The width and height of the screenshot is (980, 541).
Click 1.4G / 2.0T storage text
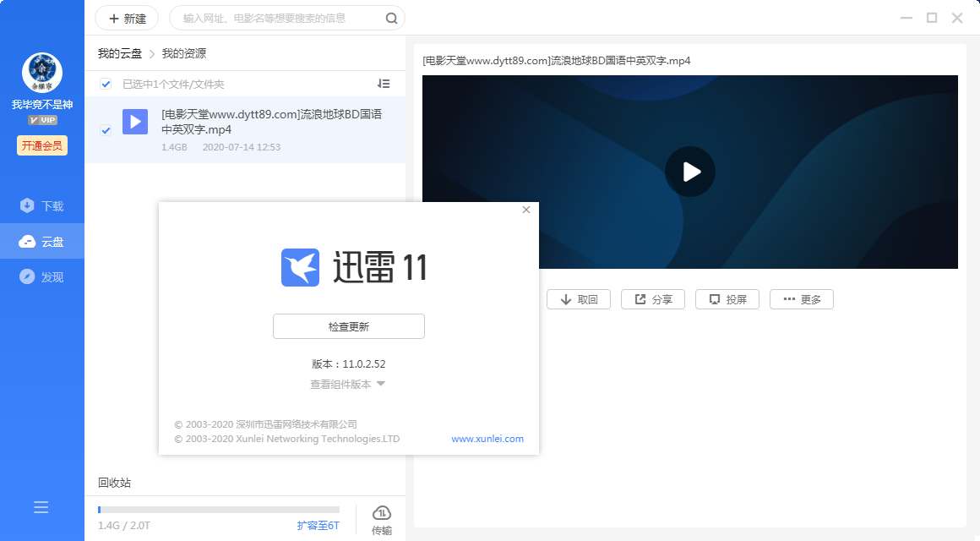coord(124,526)
